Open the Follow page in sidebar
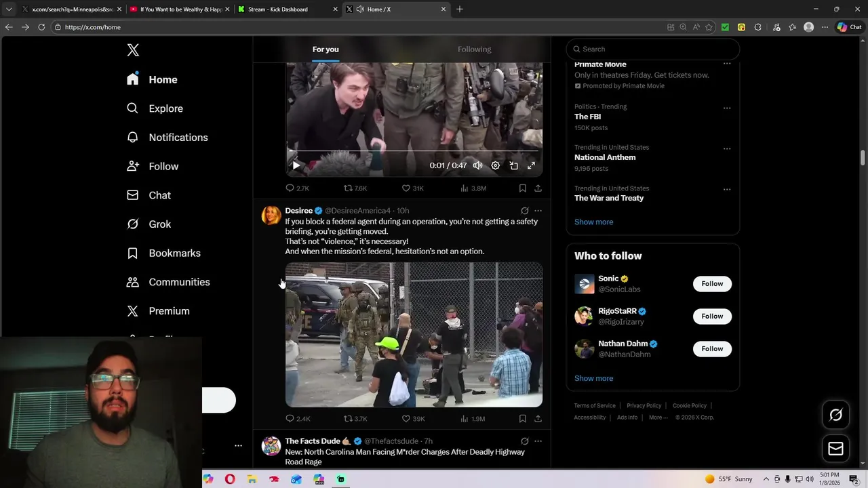868x488 pixels. [x=153, y=166]
